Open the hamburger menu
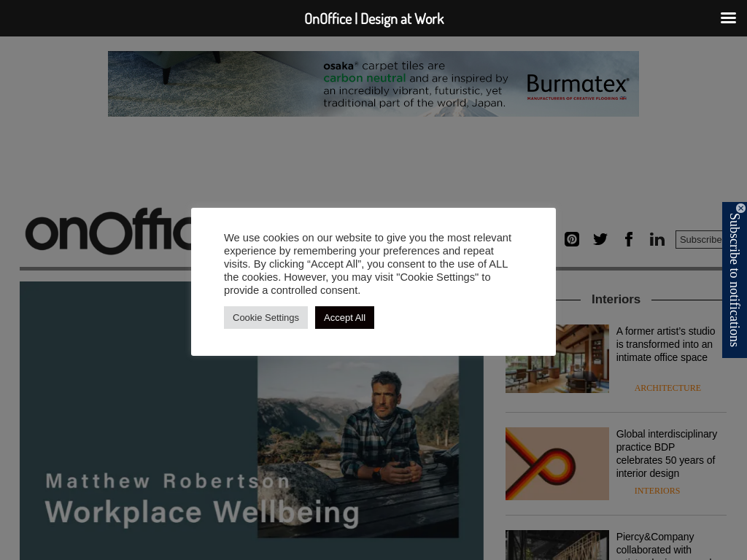 pos(728,18)
